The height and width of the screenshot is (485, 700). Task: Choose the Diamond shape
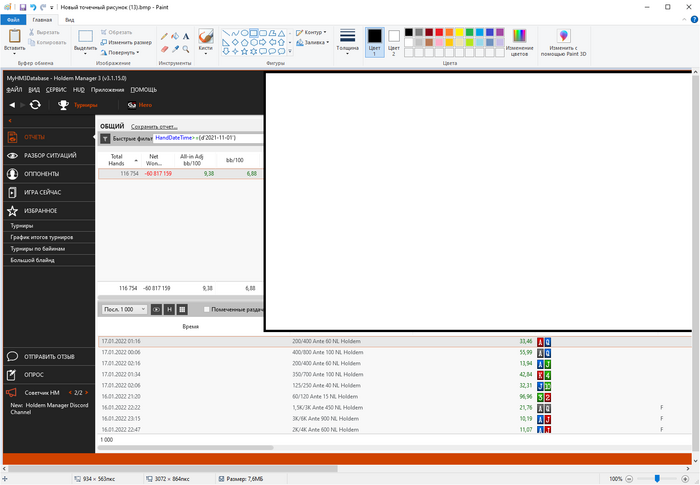(x=235, y=42)
